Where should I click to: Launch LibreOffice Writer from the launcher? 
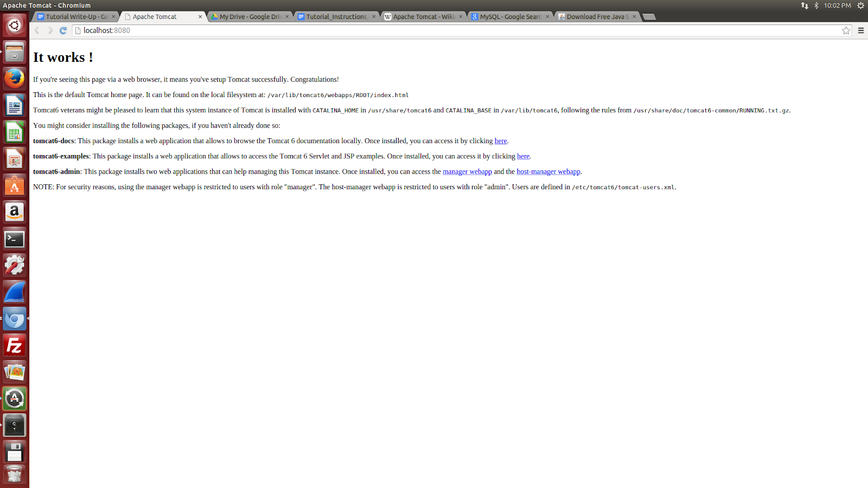pos(15,105)
